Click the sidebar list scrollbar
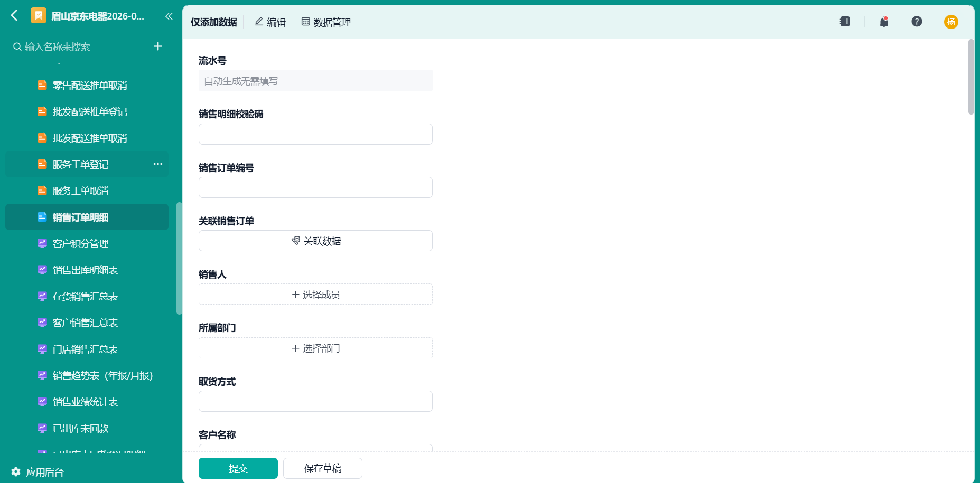Screen dimensions: 980x483 179,258
